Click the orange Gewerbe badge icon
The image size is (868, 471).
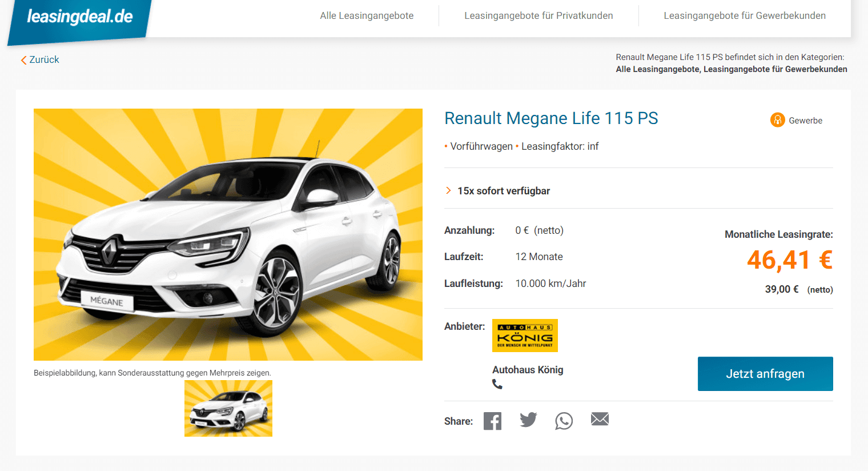[x=778, y=120]
